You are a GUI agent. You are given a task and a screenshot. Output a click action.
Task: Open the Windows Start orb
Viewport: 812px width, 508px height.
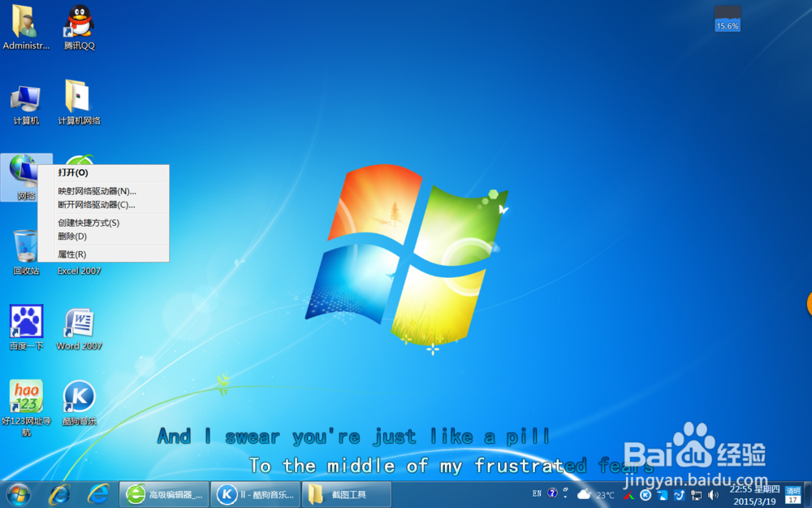point(18,494)
